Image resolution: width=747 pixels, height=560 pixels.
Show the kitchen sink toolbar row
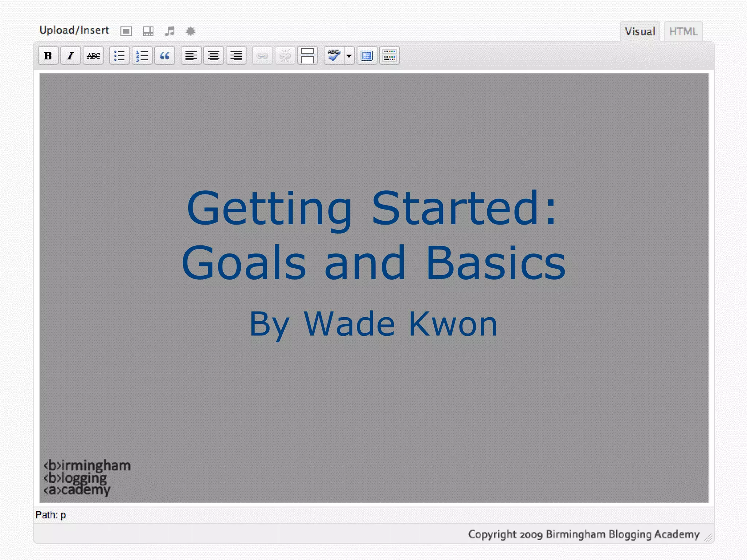tap(390, 56)
